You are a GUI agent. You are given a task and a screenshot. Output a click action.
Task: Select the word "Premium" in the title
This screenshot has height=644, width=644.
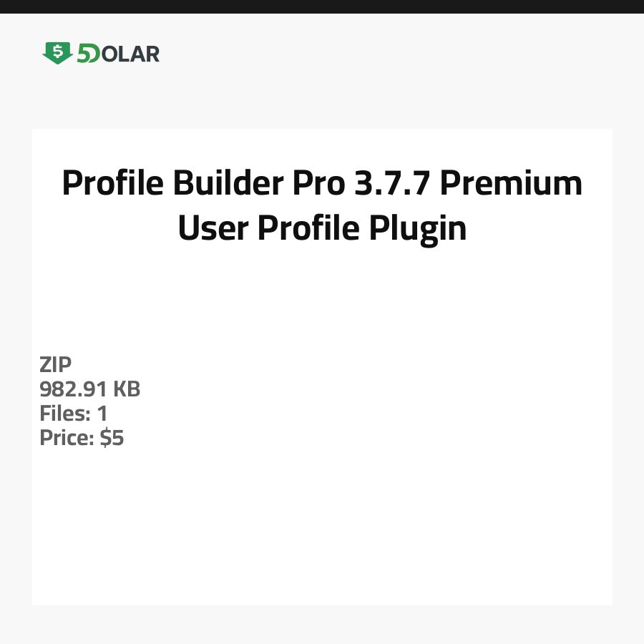click(x=510, y=184)
